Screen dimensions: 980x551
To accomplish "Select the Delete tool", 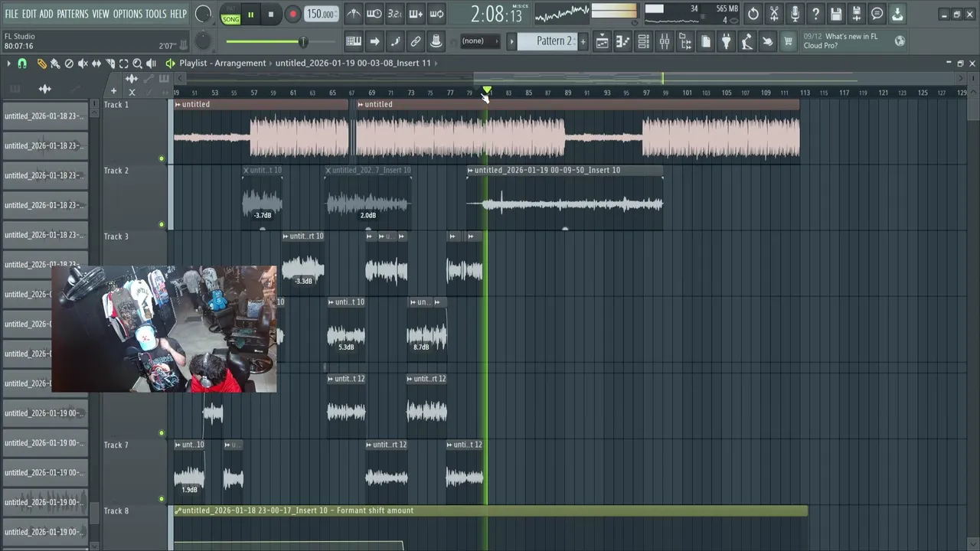I will 69,64.
